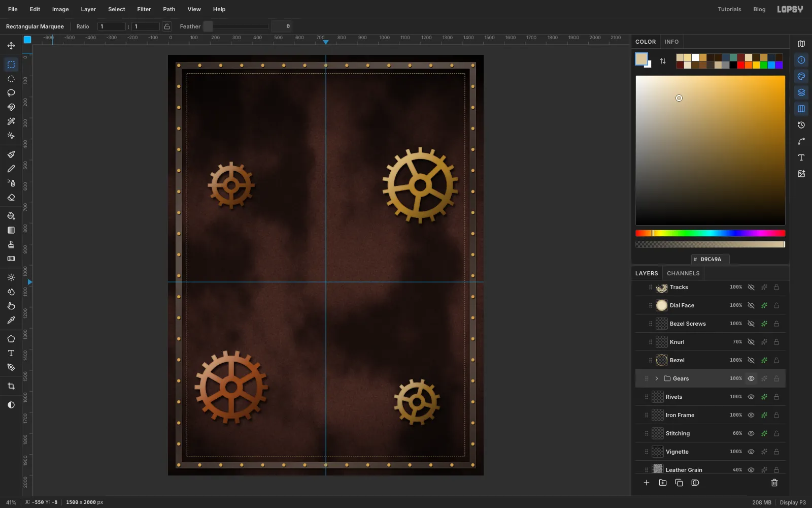812x508 pixels.
Task: Select the Move tool
Action: (x=11, y=46)
